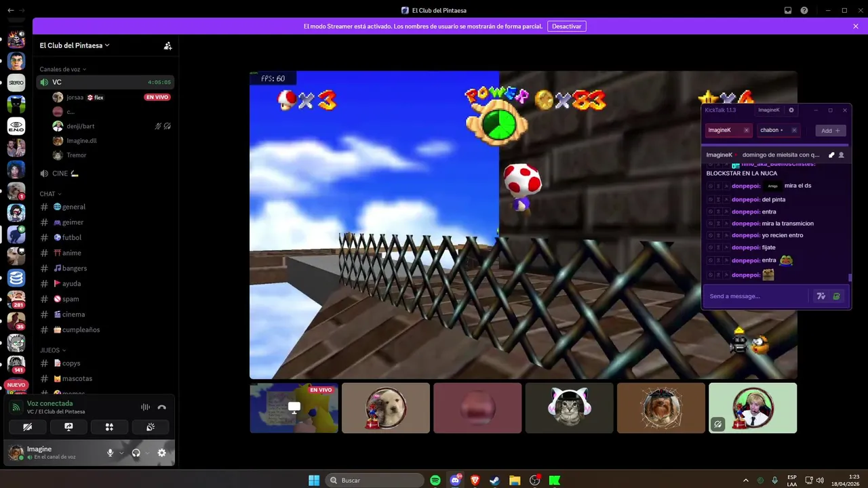
Task: Collapse the Canales de voz category
Action: pos(63,69)
